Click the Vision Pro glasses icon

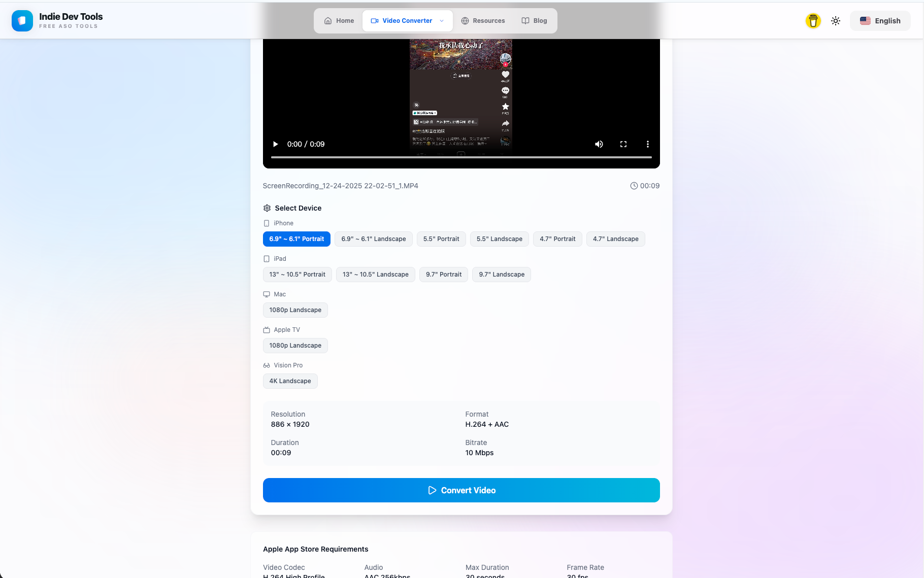point(267,365)
